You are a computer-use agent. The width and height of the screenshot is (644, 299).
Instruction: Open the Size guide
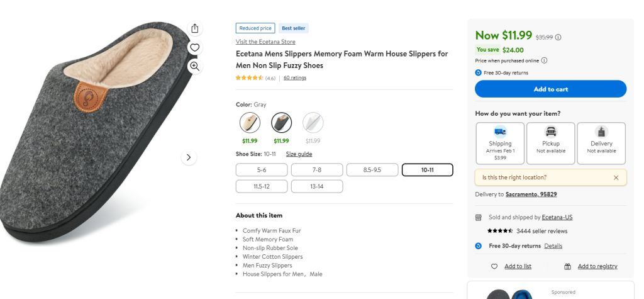pyautogui.click(x=299, y=154)
